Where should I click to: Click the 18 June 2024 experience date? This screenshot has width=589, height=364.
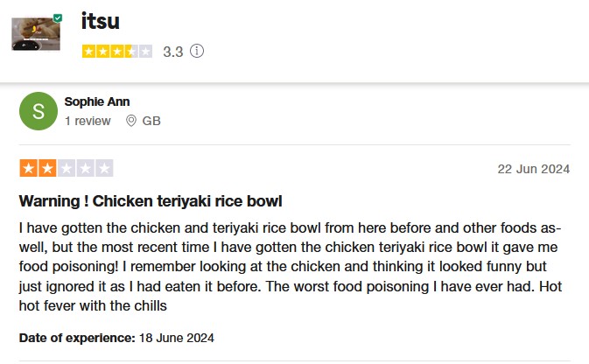tap(177, 337)
